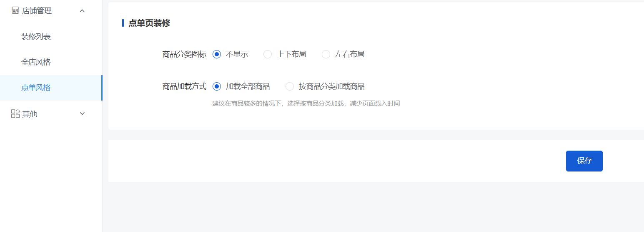Image resolution: width=644 pixels, height=232 pixels.
Task: Expand the 其他 menu chevron
Action: pyautogui.click(x=82, y=113)
